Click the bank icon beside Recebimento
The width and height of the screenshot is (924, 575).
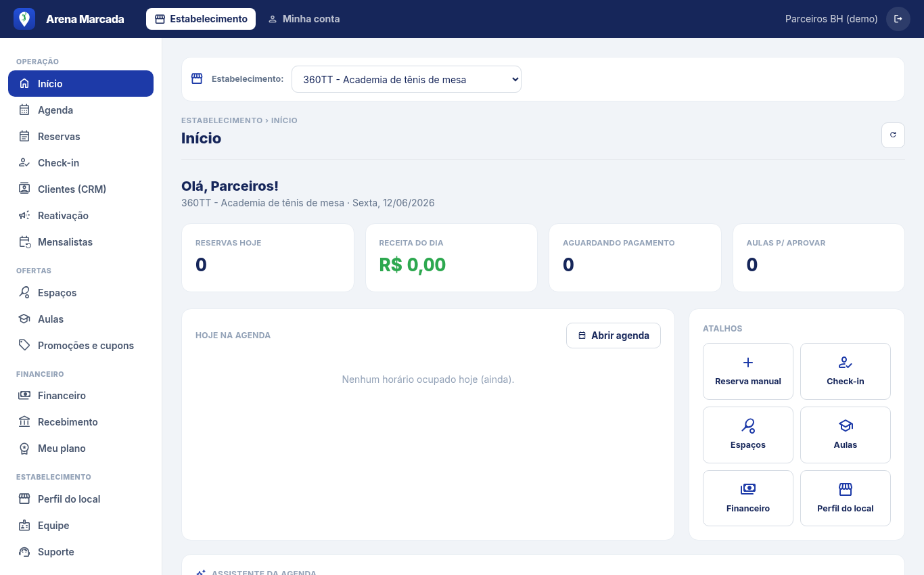tap(24, 422)
